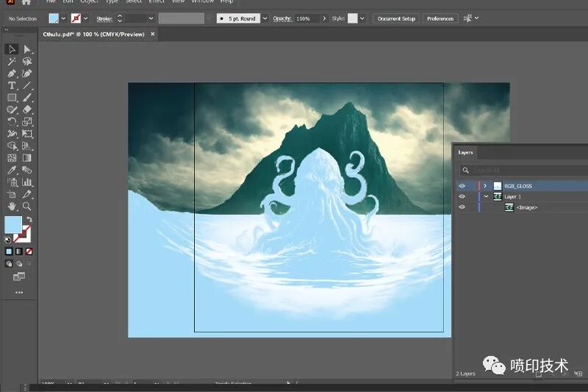The width and height of the screenshot is (588, 392).
Task: Select the Artboard tool
Action: pyautogui.click(x=12, y=194)
